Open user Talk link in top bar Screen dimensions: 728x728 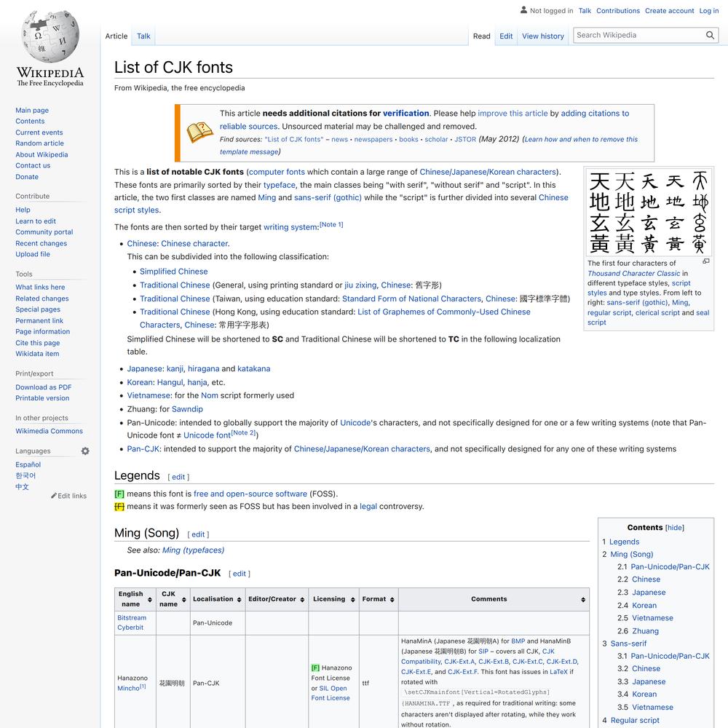pyautogui.click(x=585, y=11)
